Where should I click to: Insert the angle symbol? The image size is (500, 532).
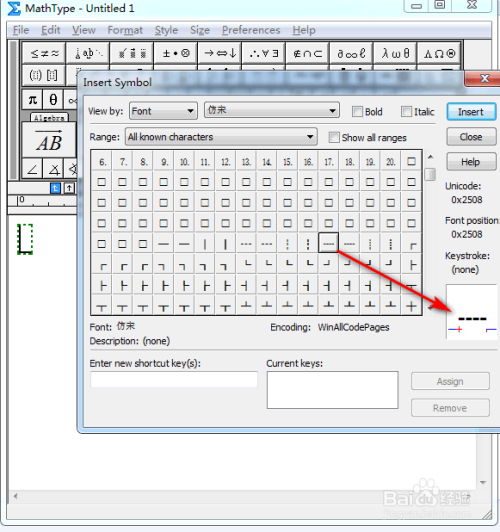coord(33,169)
